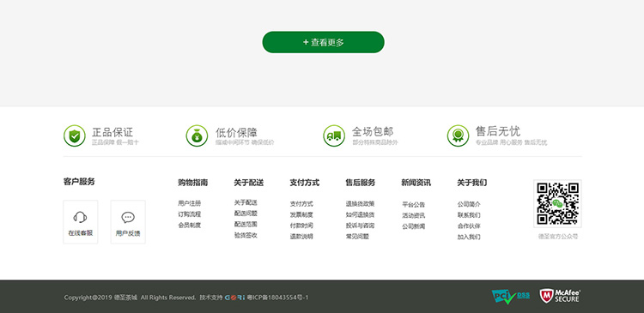Click the 全场包邮 title text
The height and width of the screenshot is (313, 644).
(x=373, y=132)
